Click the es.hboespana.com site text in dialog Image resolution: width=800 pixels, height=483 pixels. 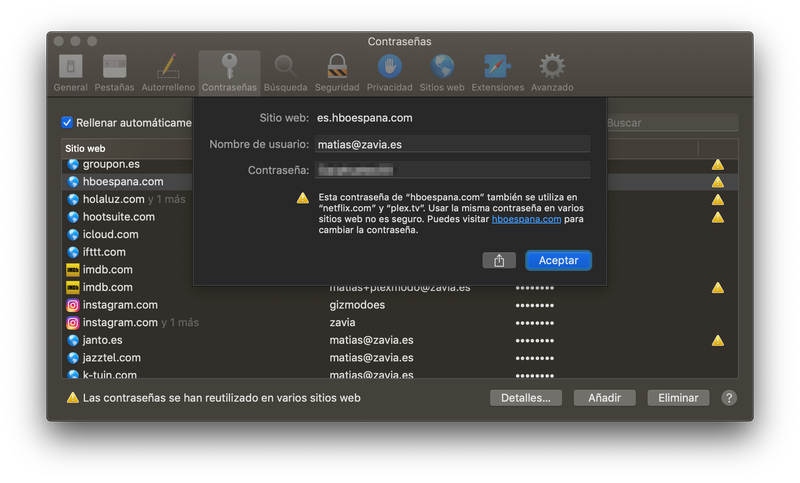tap(364, 118)
